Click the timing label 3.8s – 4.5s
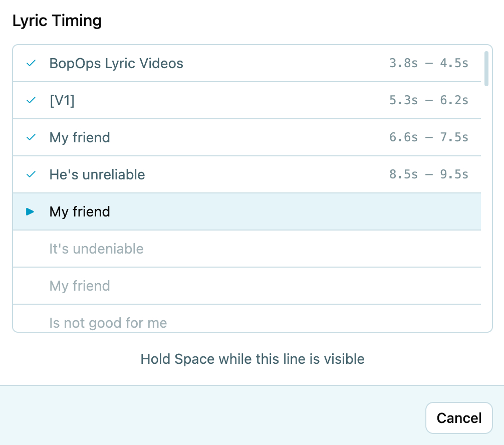The height and width of the screenshot is (445, 504). (429, 63)
